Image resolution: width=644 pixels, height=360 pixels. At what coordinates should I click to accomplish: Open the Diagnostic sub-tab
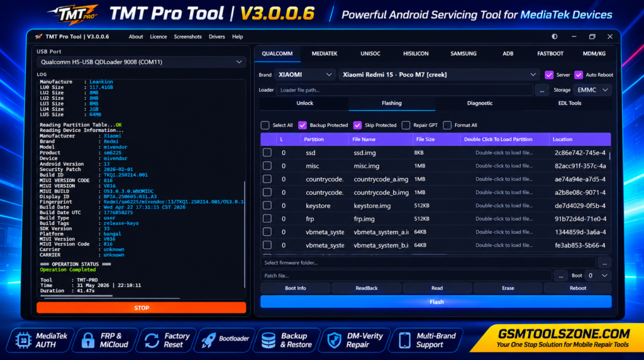(x=480, y=104)
